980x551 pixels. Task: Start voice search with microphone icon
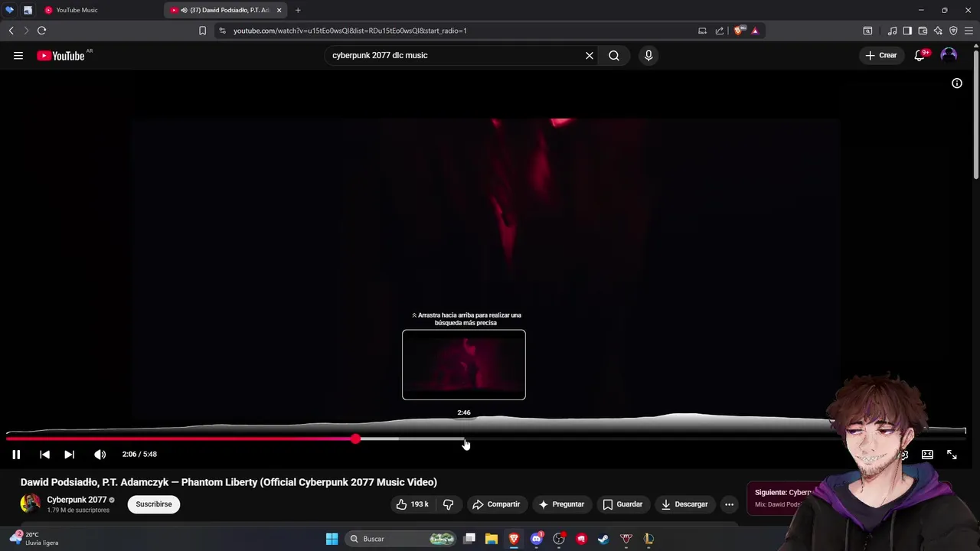tap(648, 55)
